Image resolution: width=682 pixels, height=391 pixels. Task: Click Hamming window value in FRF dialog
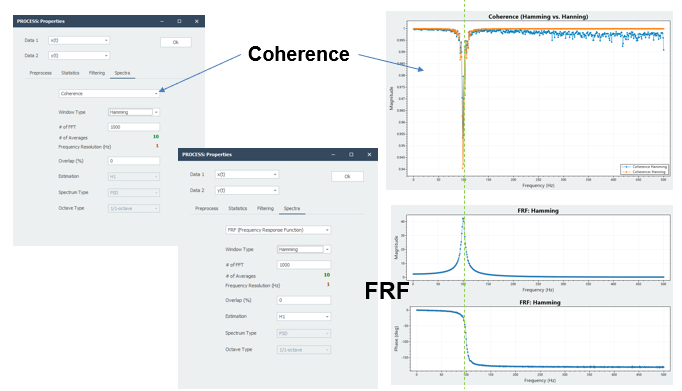click(300, 250)
